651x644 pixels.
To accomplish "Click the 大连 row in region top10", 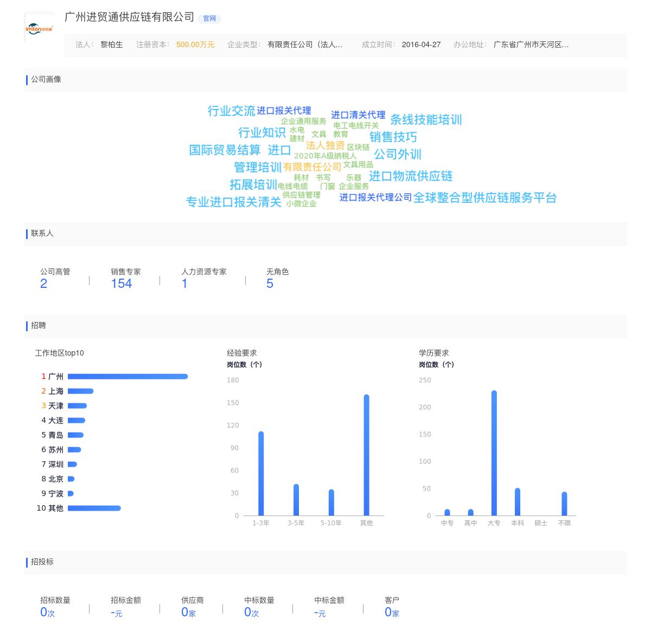I will [x=63, y=420].
